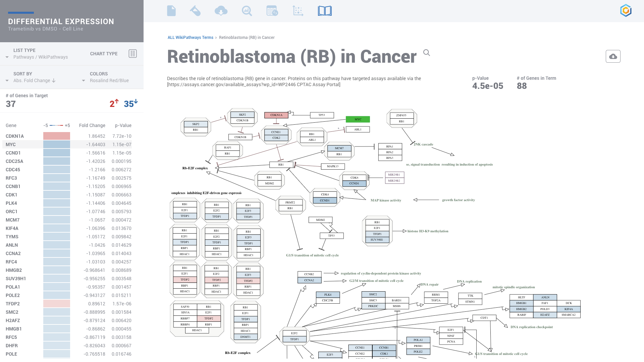Screen dimensions: 644x362
Task: Click the MAP kinase activity label
Action: (386, 200)
